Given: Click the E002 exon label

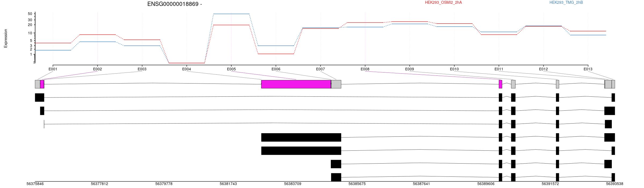Looking at the screenshot, I should click(97, 69).
